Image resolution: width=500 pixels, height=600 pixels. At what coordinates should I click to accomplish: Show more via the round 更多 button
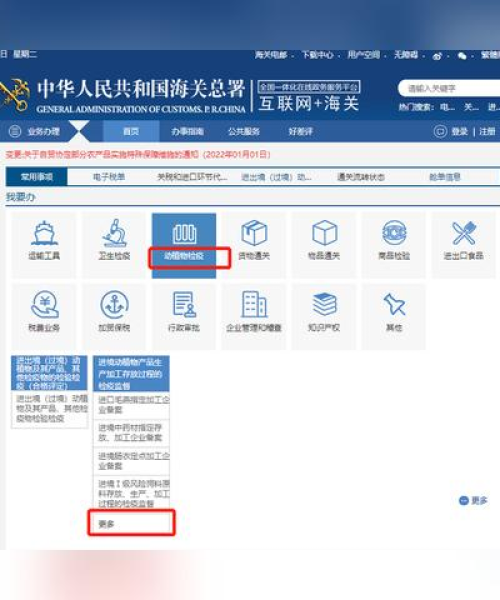pyautogui.click(x=473, y=501)
